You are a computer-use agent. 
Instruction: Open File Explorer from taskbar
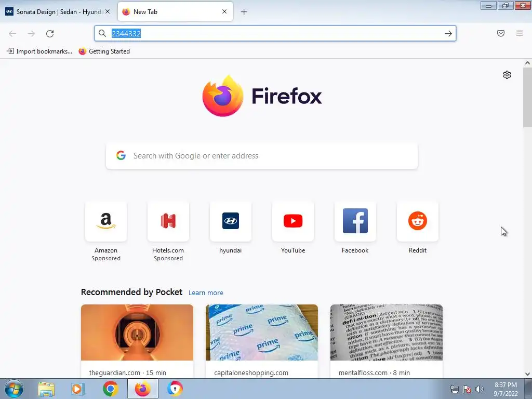(46, 389)
